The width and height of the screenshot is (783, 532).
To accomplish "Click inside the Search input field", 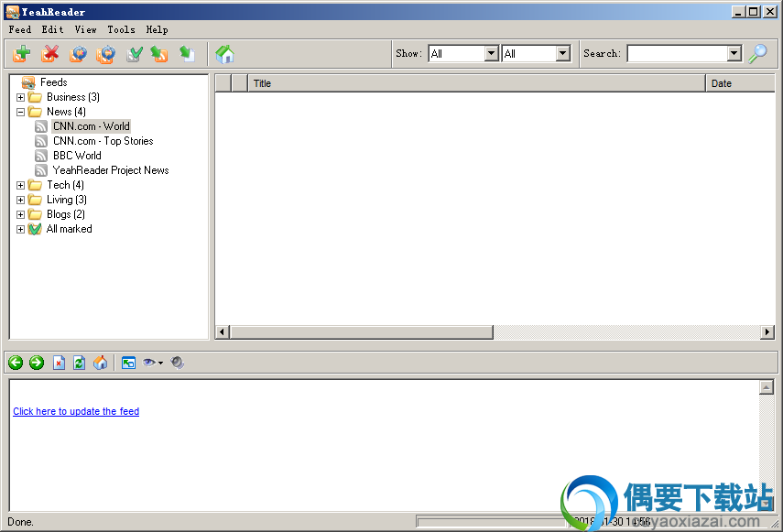I will (677, 53).
